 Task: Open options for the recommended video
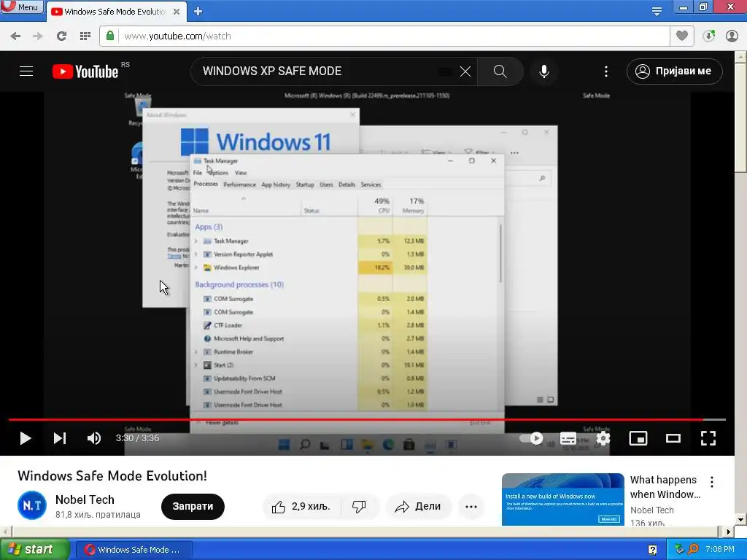point(712,482)
